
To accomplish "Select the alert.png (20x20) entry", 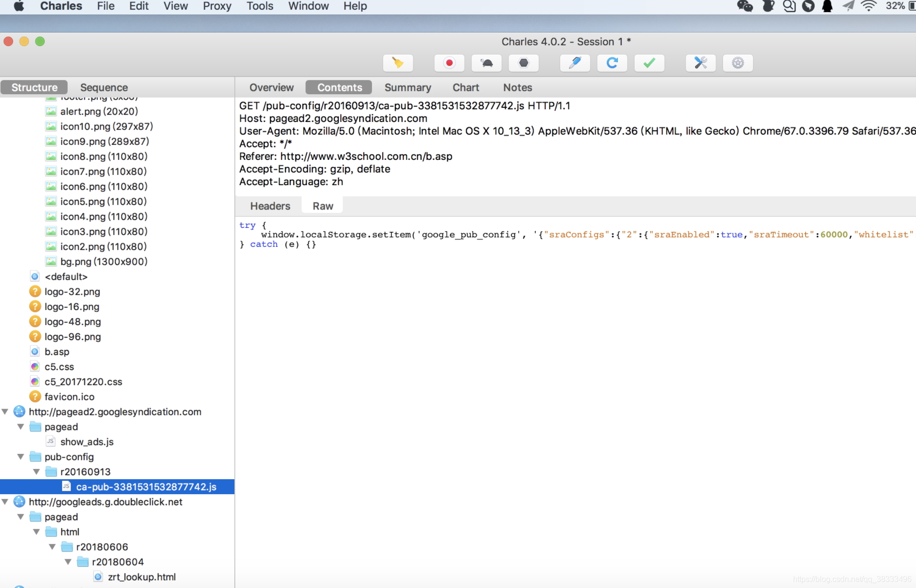I will point(99,111).
